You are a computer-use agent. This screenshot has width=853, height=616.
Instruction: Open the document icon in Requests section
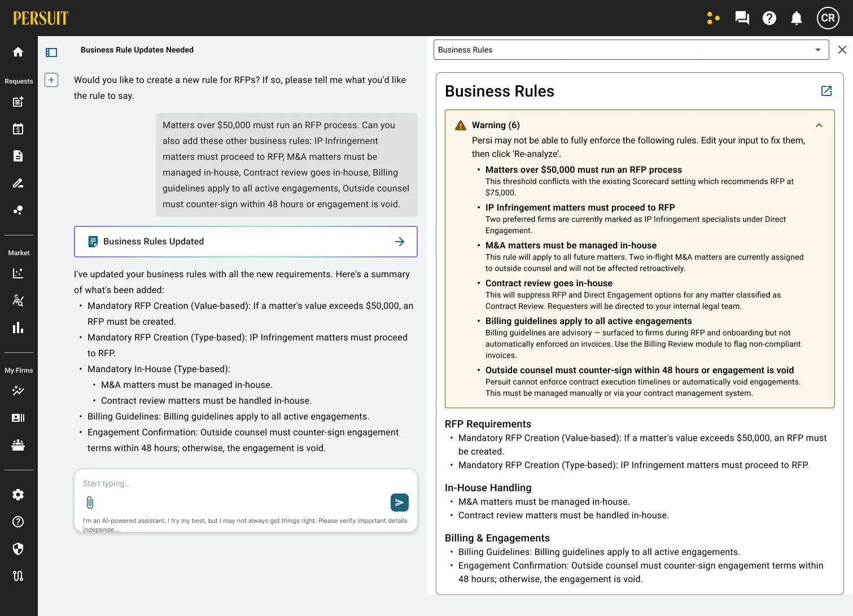(x=18, y=156)
